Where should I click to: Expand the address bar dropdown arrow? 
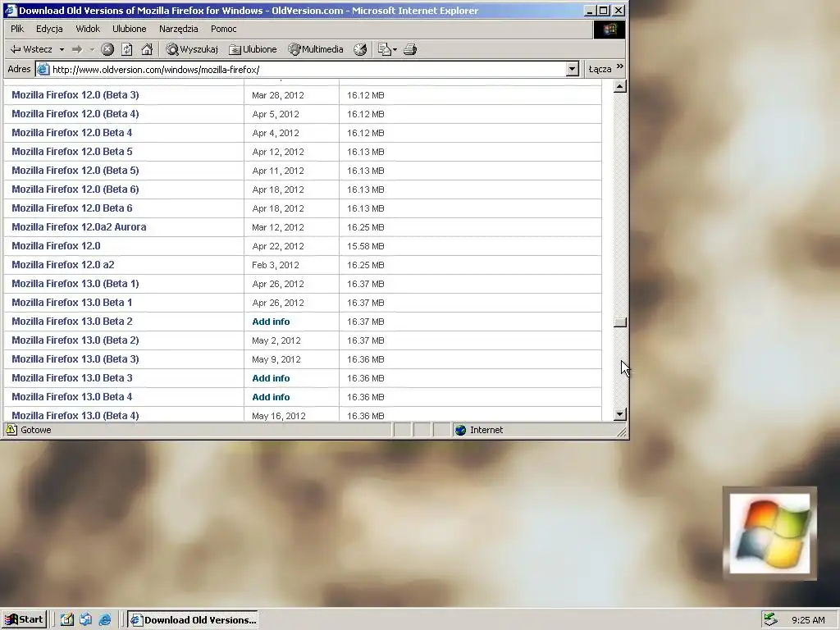(572, 69)
